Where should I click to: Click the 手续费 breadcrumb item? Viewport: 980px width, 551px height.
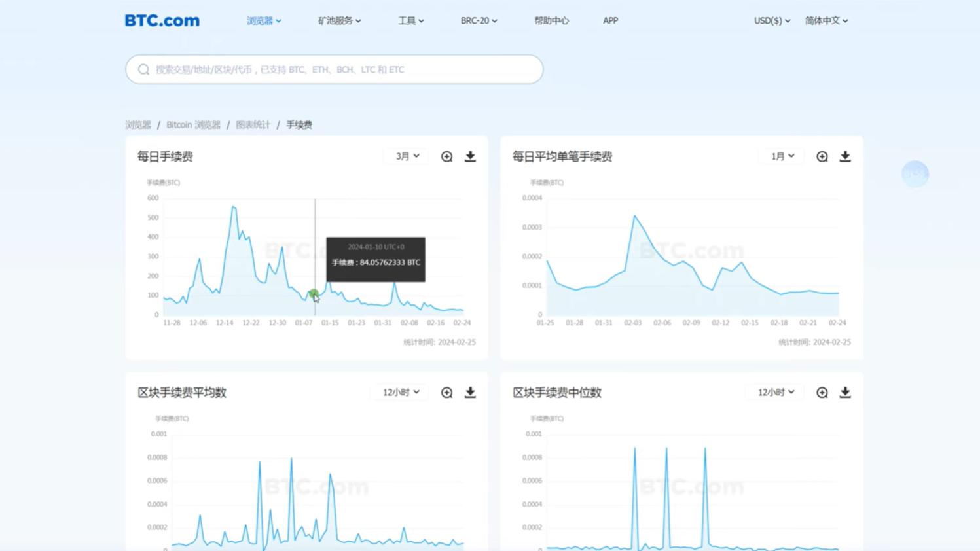point(299,125)
